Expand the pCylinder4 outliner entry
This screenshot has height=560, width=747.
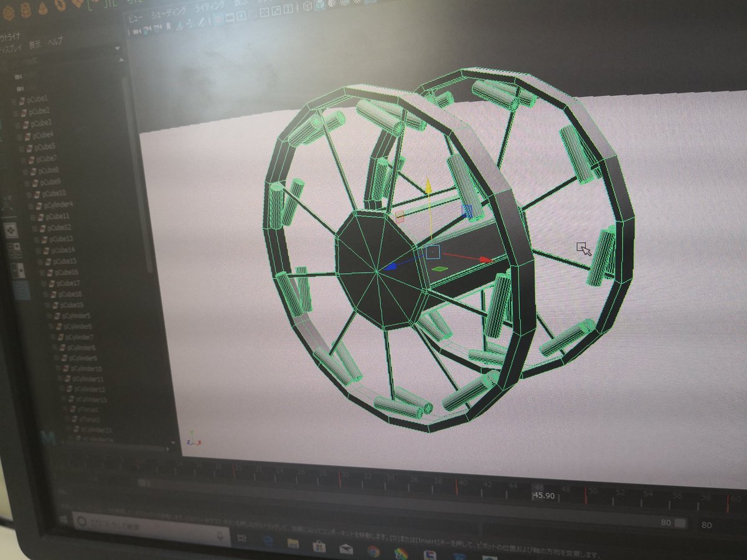[31, 205]
